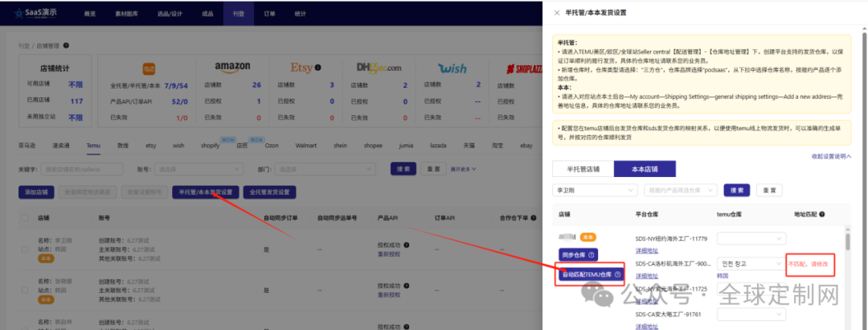Collapse instructions via 收起设置说明

(832, 156)
